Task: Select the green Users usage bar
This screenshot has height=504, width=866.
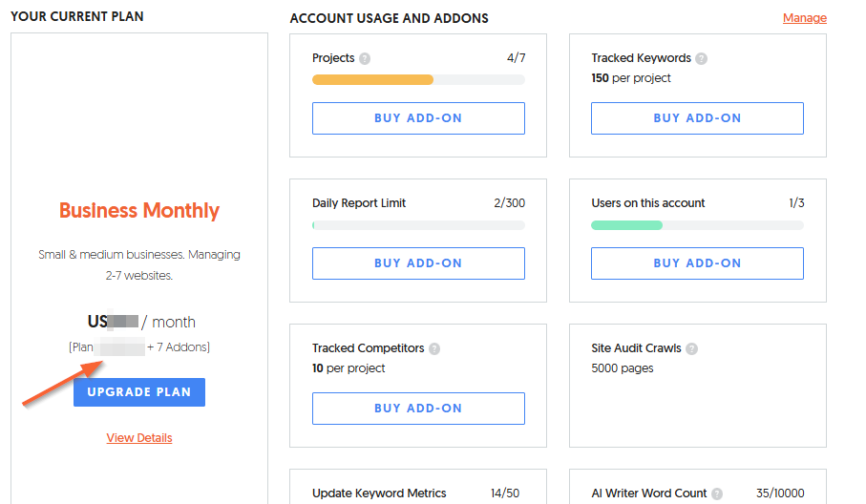Action: coord(626,225)
